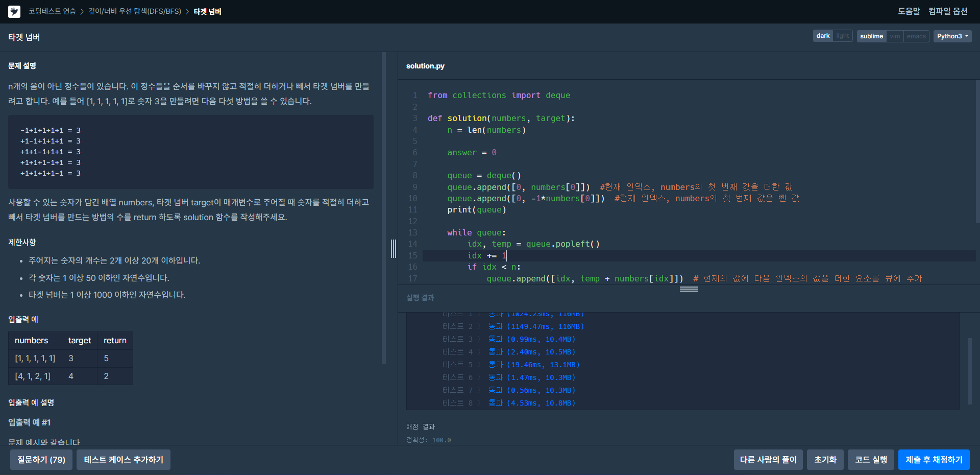Viewport: 980px width, 475px height.
Task: Click the '[1, 1, 1, 1, 1]' table cell
Action: click(x=35, y=359)
